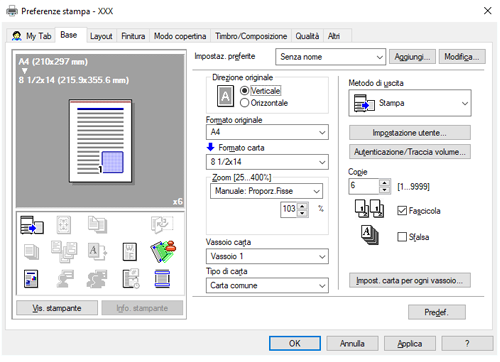Viewport: 500px width, 362px height.
Task: Click the ? help button
Action: [x=467, y=343]
